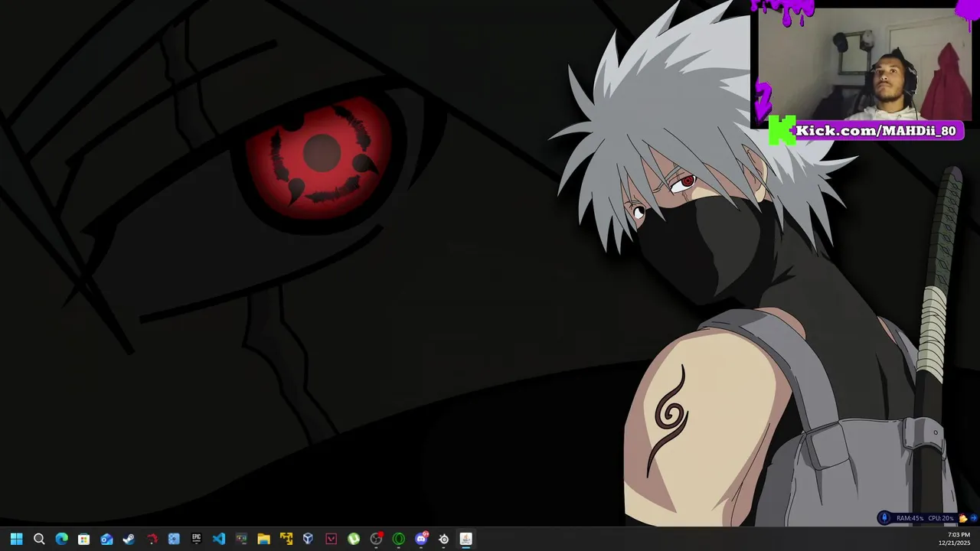Open File Explorer folder icon
Screen dimensions: 980x551
click(x=263, y=540)
